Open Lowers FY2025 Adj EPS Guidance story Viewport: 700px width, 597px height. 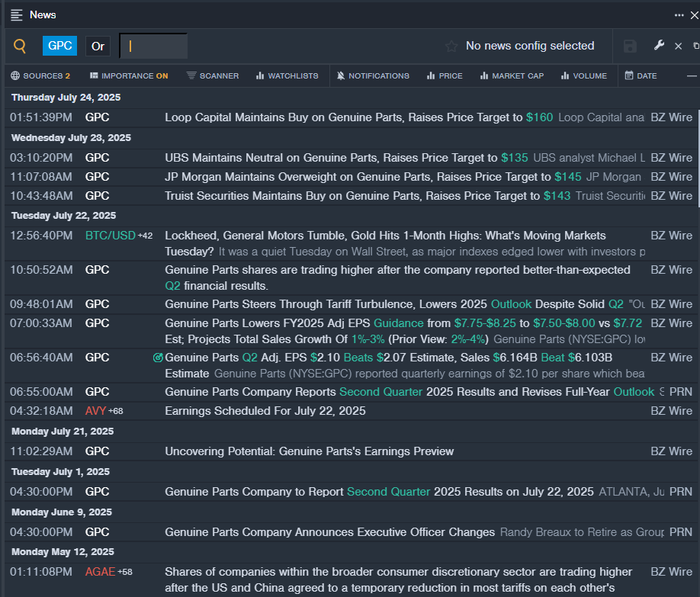coord(403,331)
